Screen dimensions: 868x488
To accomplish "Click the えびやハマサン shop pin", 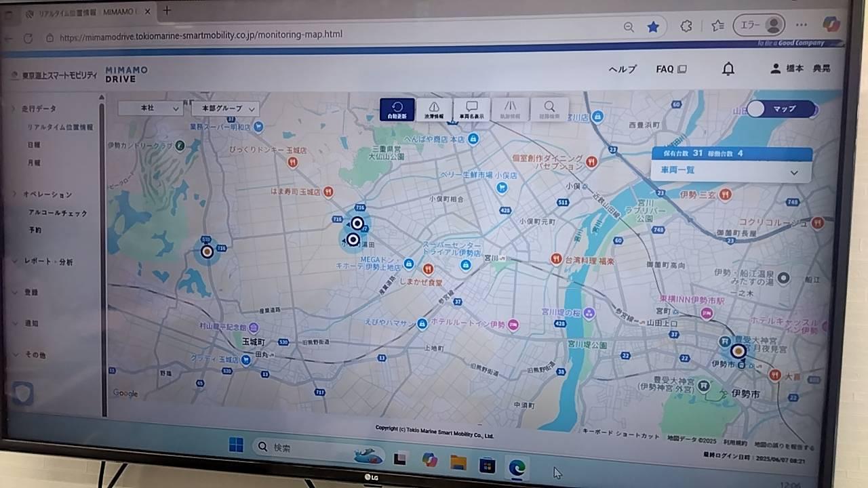I will point(422,324).
